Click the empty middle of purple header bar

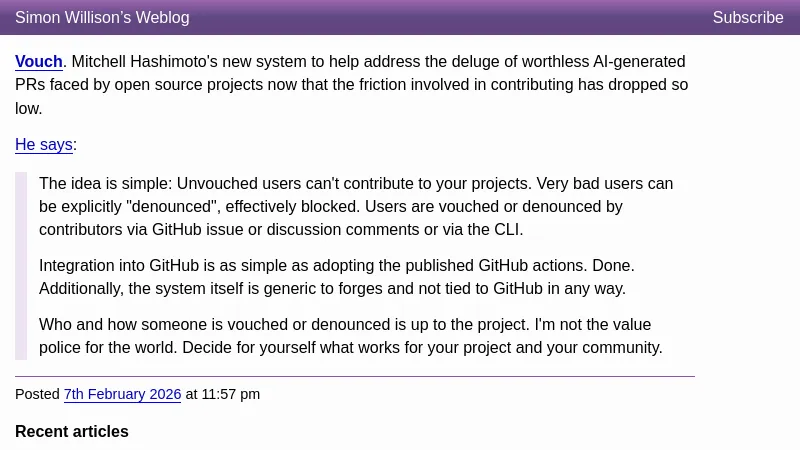click(x=449, y=17)
